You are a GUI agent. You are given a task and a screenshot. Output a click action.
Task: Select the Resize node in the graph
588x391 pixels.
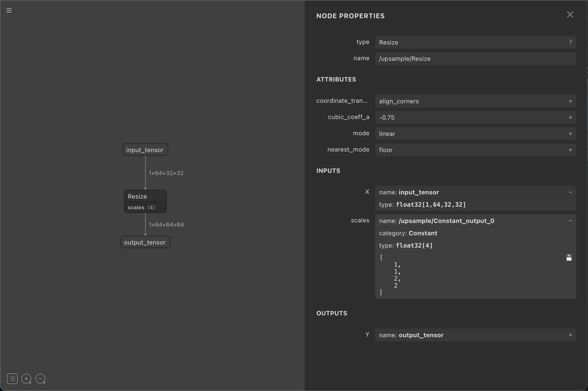coord(137,196)
